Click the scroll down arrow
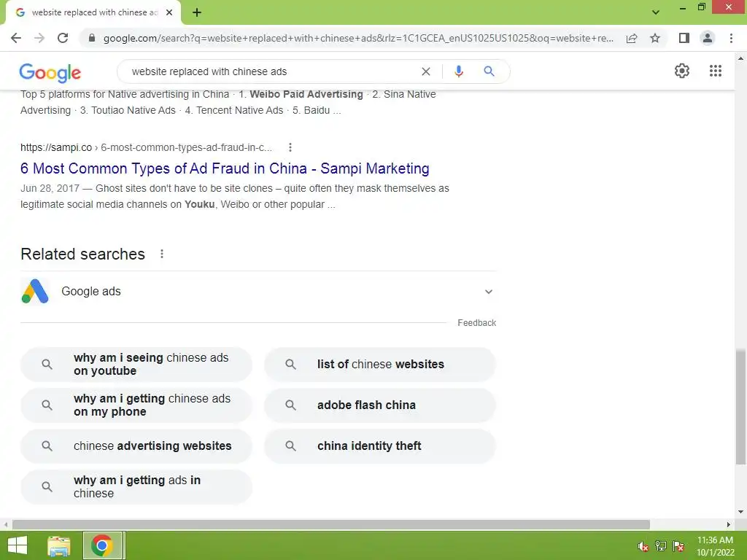The width and height of the screenshot is (747, 560). pyautogui.click(x=740, y=513)
